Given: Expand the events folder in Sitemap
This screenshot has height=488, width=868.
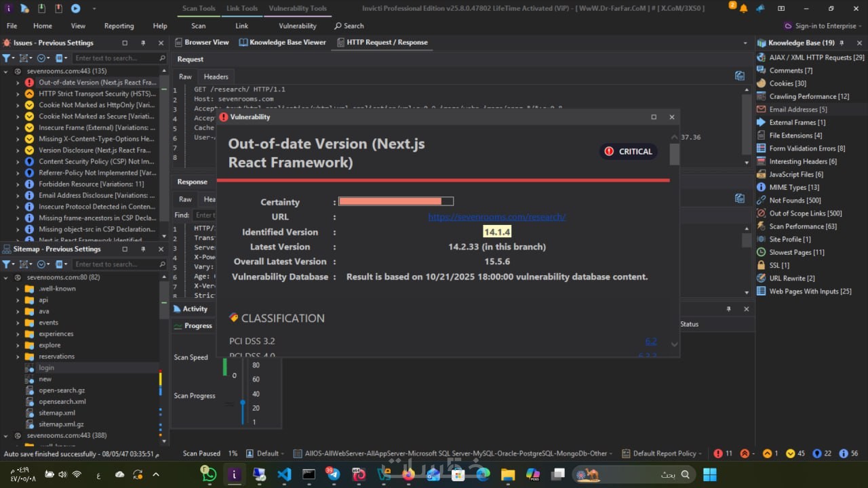Looking at the screenshot, I should coord(18,323).
